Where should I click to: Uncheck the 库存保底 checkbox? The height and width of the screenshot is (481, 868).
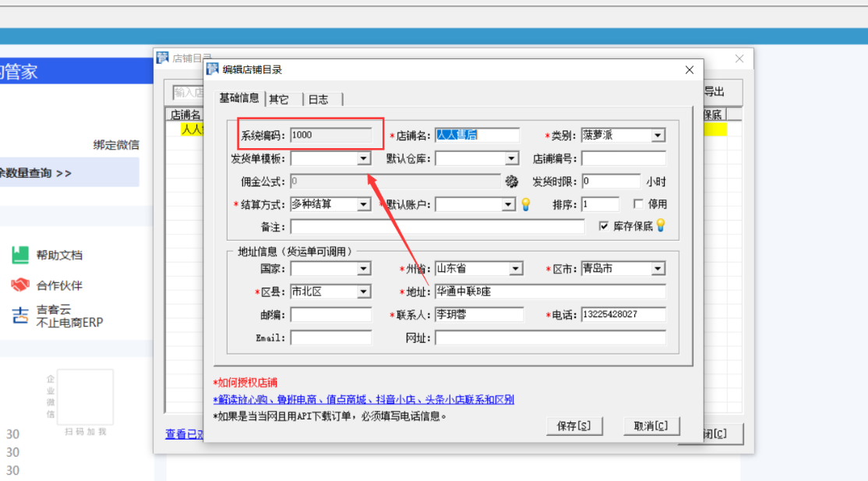(604, 226)
